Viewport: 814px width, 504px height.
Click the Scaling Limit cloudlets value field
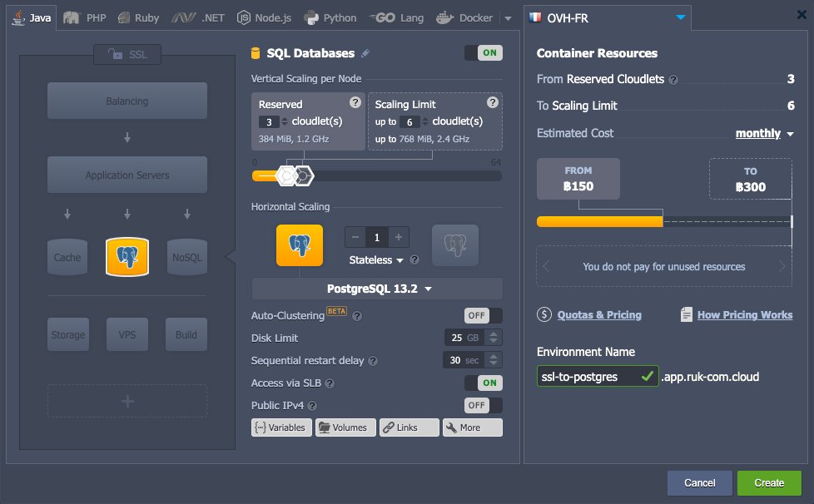409,122
